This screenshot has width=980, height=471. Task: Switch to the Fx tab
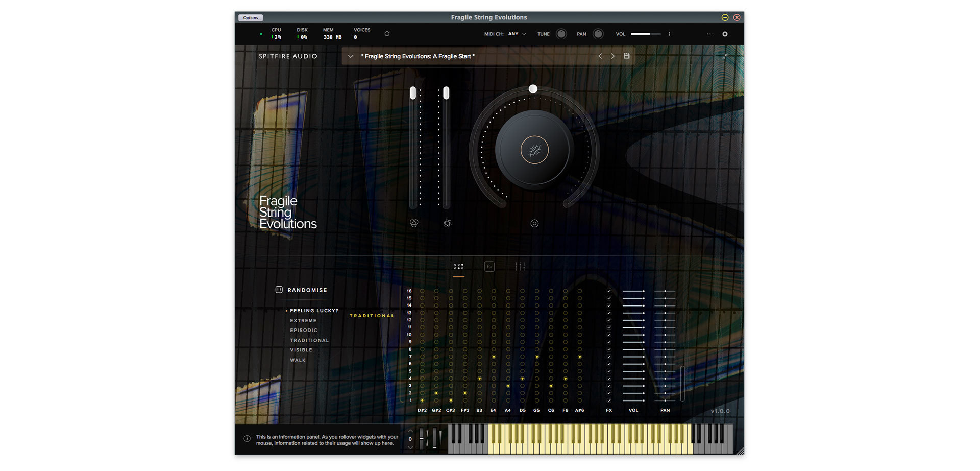pyautogui.click(x=489, y=267)
